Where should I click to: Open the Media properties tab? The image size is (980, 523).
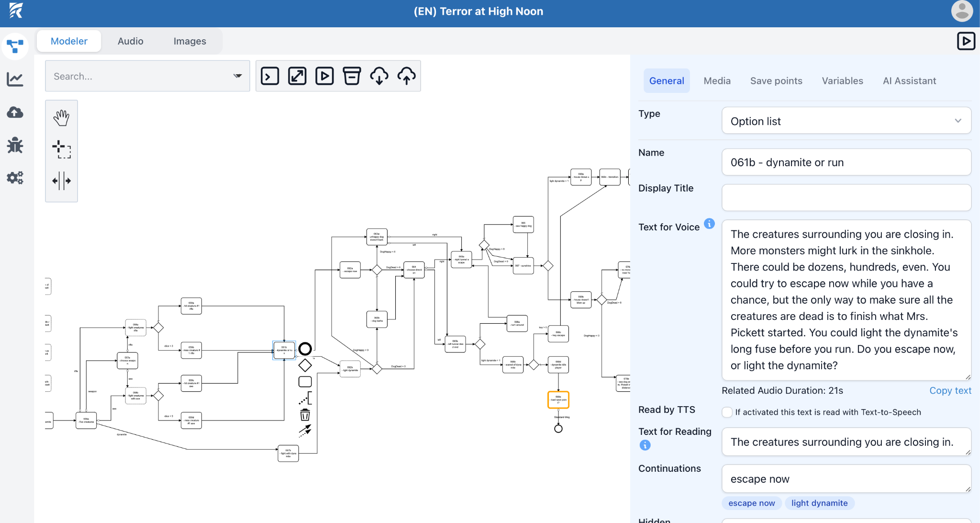tap(717, 81)
